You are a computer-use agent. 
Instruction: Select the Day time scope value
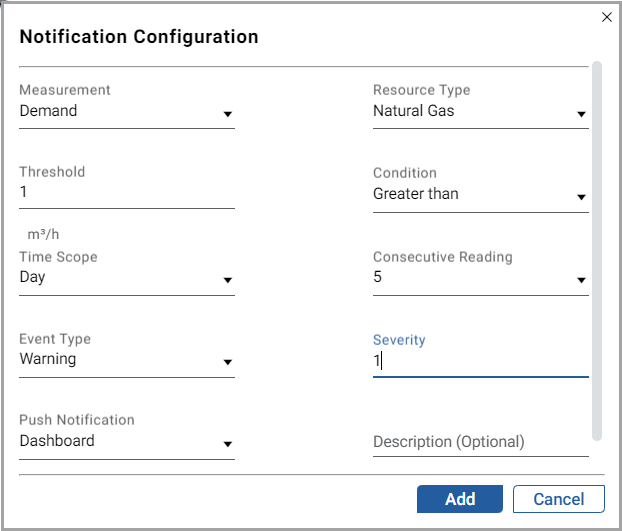33,277
